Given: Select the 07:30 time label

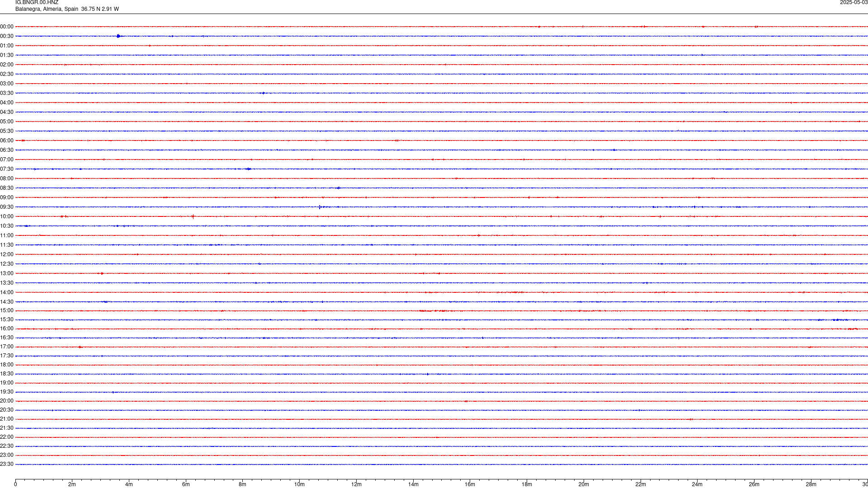Looking at the screenshot, I should [7, 169].
